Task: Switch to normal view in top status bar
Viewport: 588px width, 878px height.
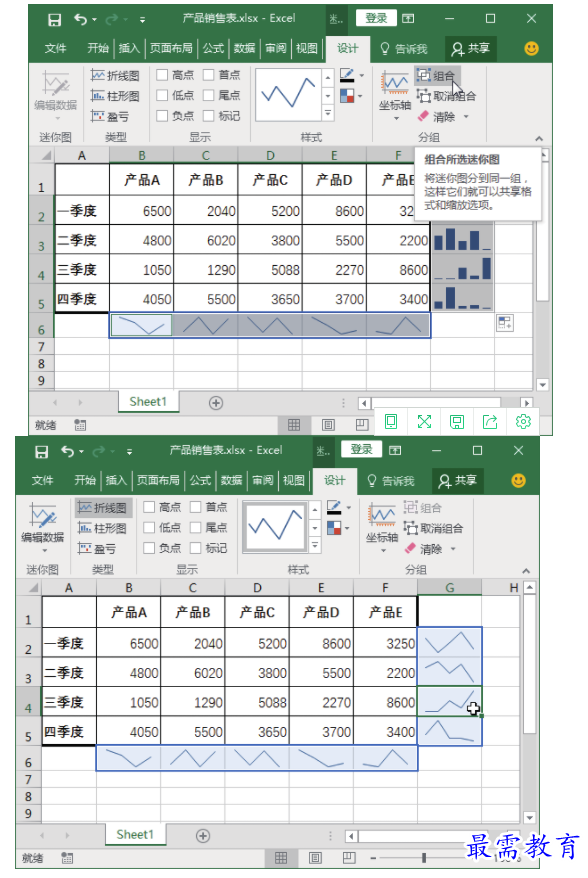Action: pyautogui.click(x=294, y=425)
